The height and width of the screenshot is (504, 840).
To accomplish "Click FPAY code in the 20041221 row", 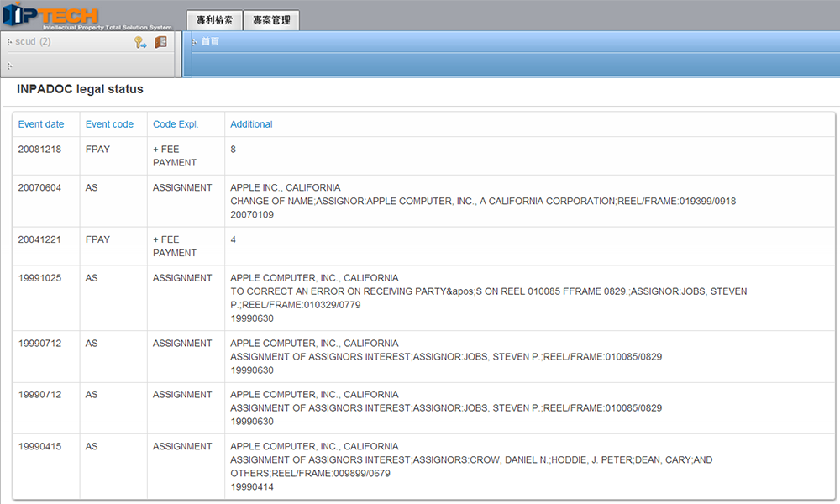I will coord(97,240).
